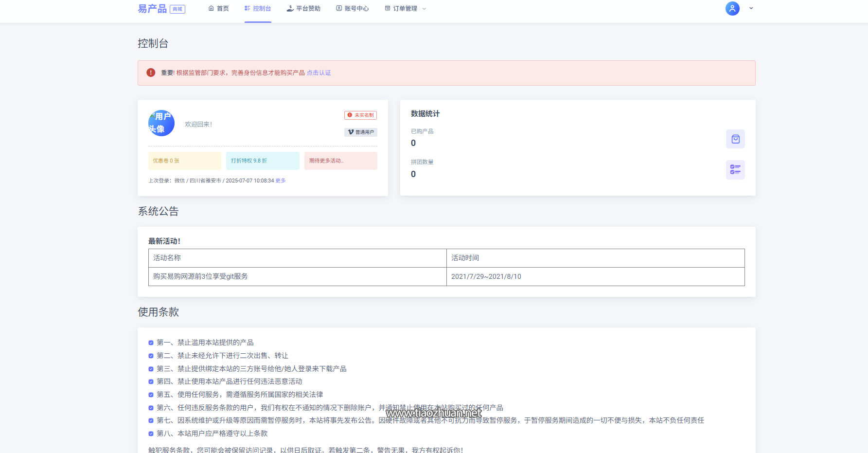Viewport: 868px width, 453px height.
Task: Expand the account dropdown chevron
Action: point(751,8)
